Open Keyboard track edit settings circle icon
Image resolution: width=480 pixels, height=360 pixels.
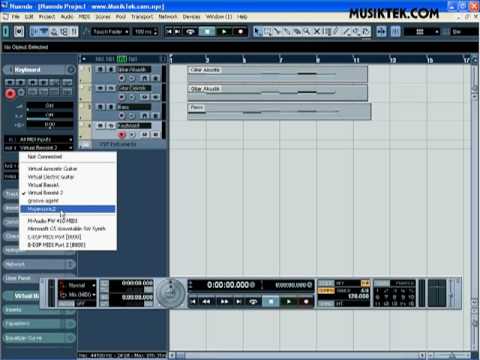click(x=71, y=69)
